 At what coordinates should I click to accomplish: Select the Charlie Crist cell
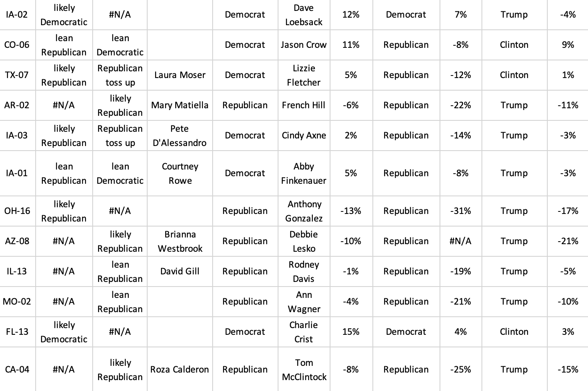click(x=304, y=332)
